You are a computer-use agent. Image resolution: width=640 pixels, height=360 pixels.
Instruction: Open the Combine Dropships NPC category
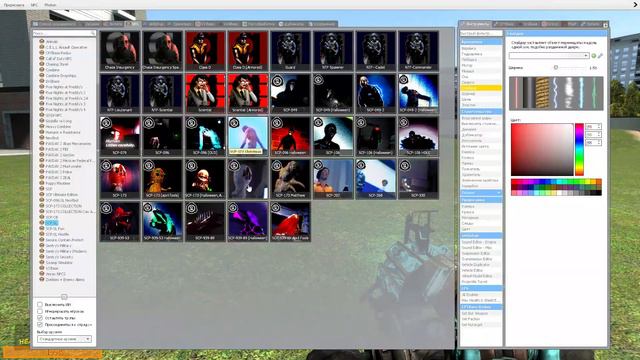coord(61,76)
